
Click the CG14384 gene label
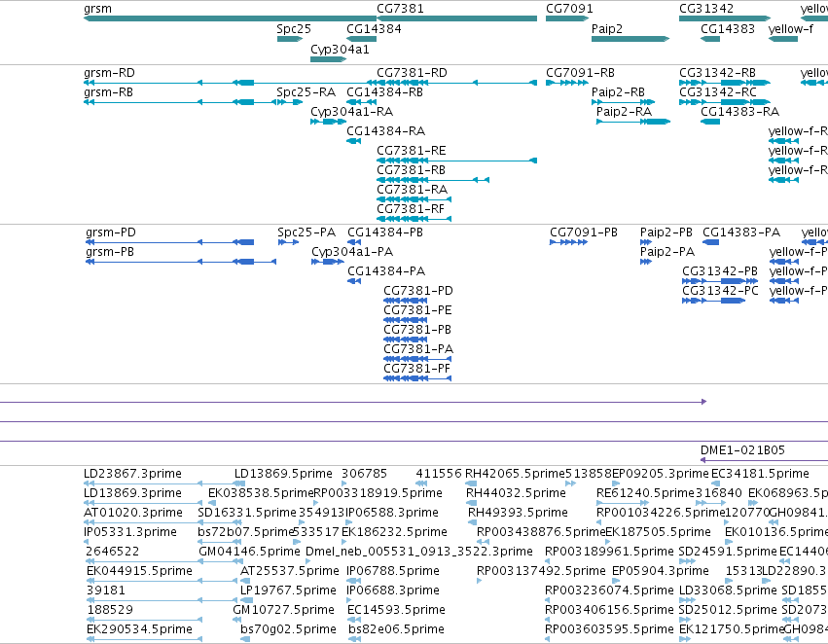pos(374,29)
